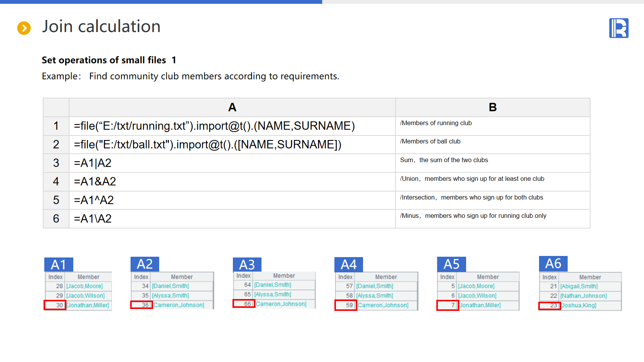The width and height of the screenshot is (644, 362).
Task: Select the 'Members of ball club' comment cell
Action: pos(492,145)
